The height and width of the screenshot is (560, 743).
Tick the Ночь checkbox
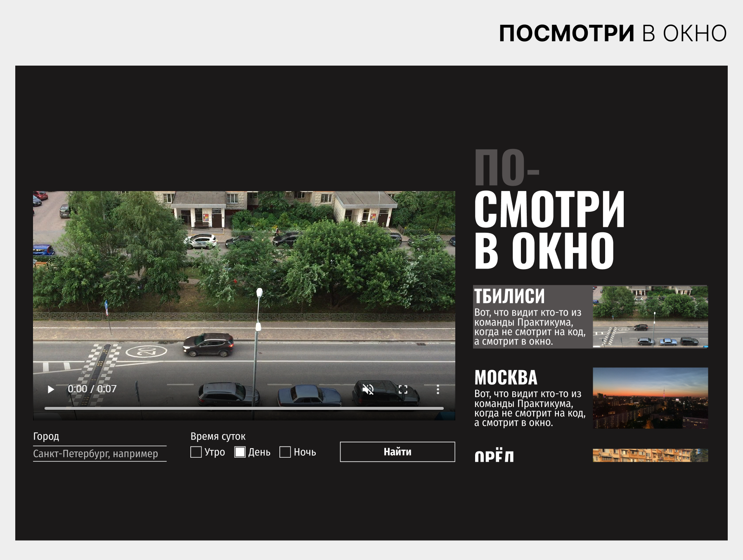285,452
